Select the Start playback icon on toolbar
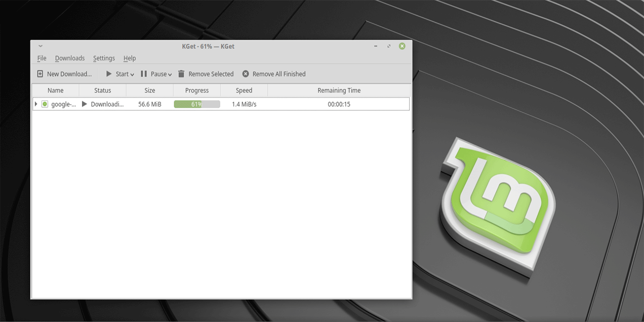 click(x=109, y=73)
